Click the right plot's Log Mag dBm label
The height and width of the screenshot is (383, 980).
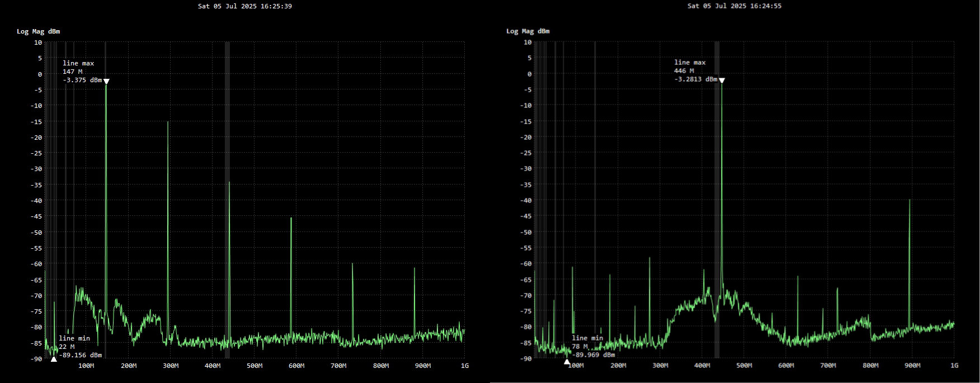527,31
